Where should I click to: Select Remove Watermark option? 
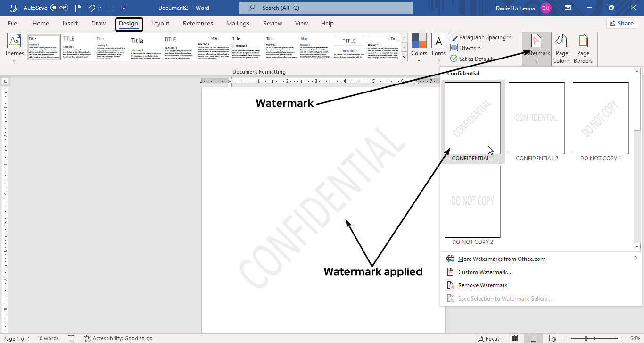[x=481, y=285]
